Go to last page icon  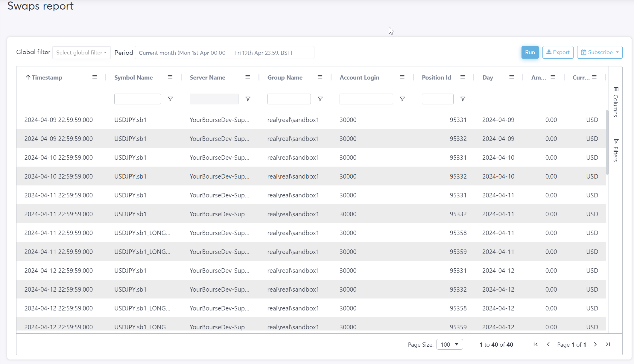click(x=608, y=344)
